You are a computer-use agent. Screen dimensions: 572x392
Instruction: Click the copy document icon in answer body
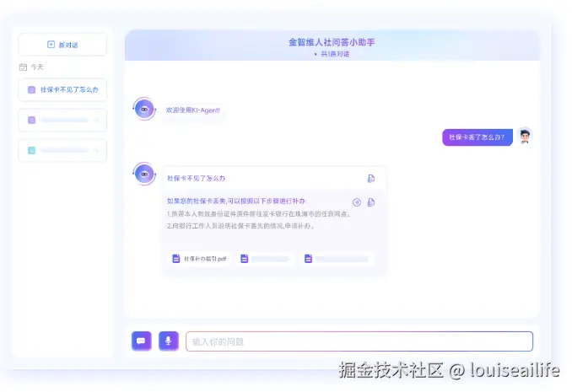point(371,202)
